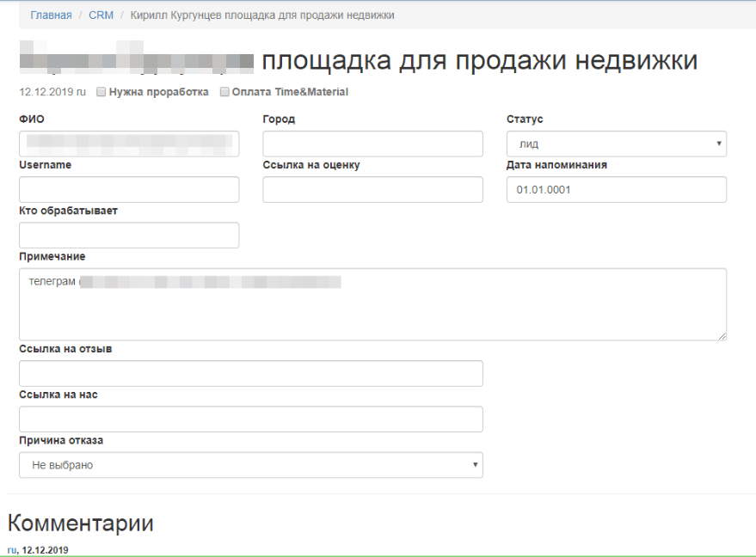Viewport: 756px width, 557px height.
Task: Click into the ФИО input field
Action: 129,144
